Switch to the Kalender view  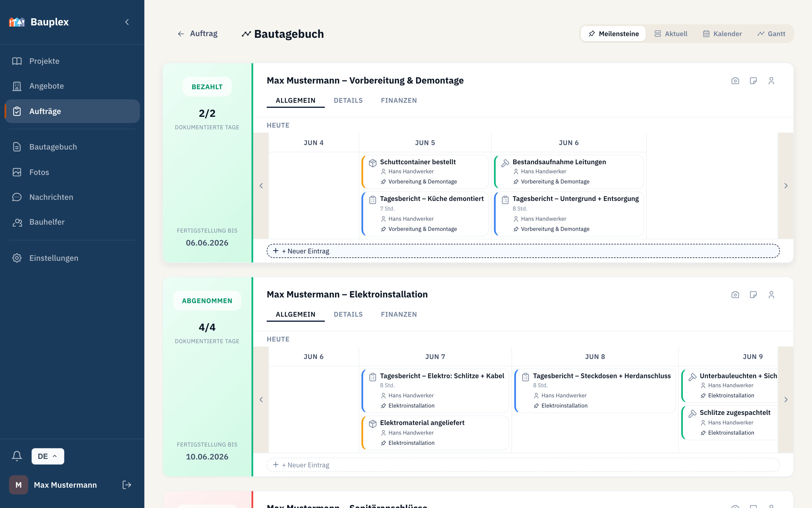(722, 34)
